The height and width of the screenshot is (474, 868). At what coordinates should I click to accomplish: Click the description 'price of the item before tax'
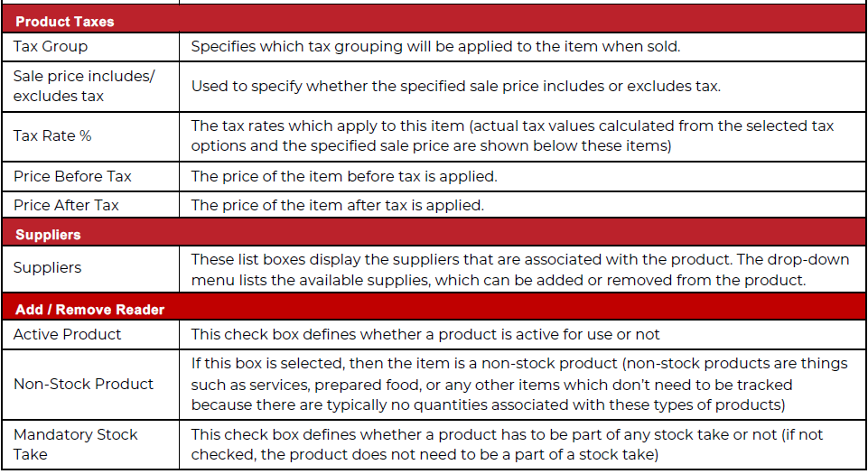(x=344, y=176)
